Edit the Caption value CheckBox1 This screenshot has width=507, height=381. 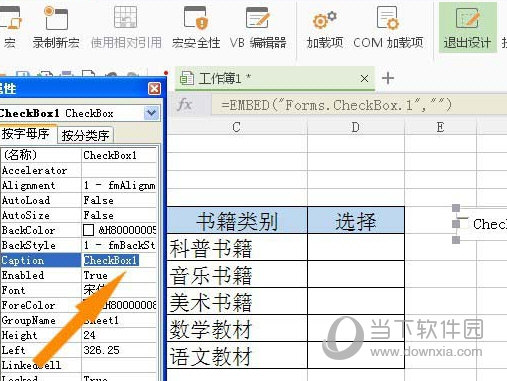(x=119, y=260)
